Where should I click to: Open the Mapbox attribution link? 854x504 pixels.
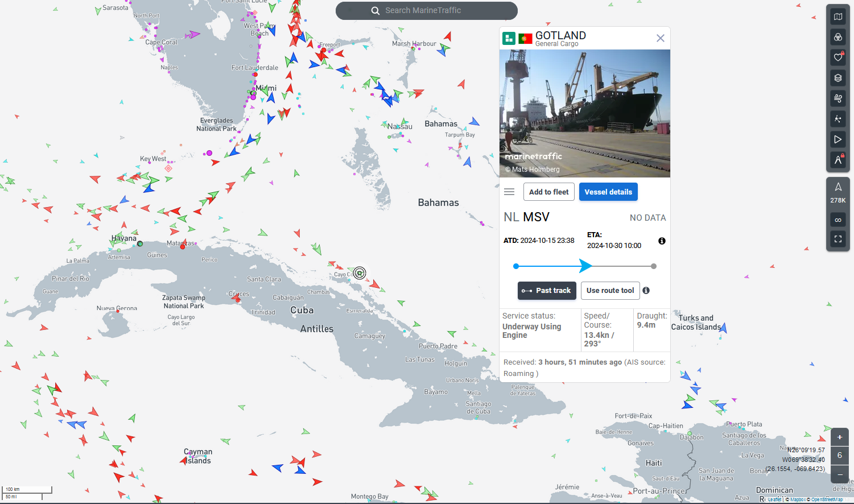(798, 499)
